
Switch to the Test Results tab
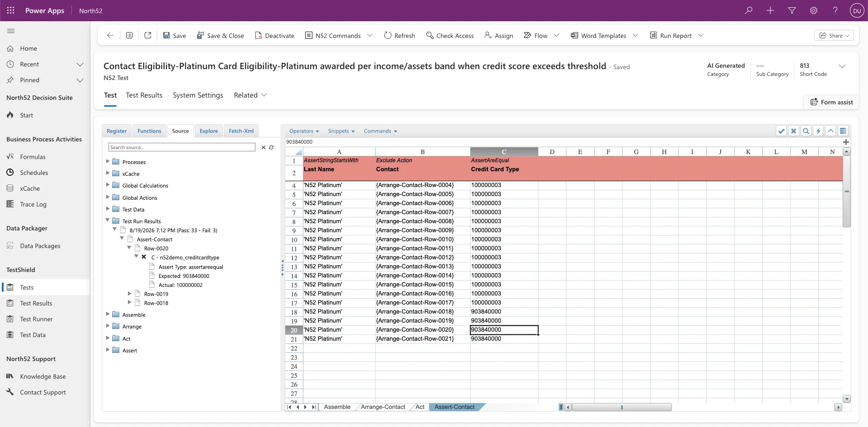pyautogui.click(x=144, y=95)
